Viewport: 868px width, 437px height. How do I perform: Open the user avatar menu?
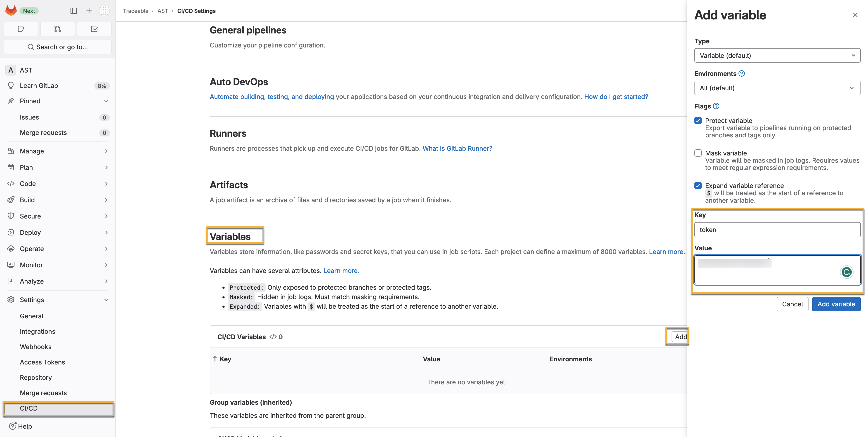(x=104, y=11)
